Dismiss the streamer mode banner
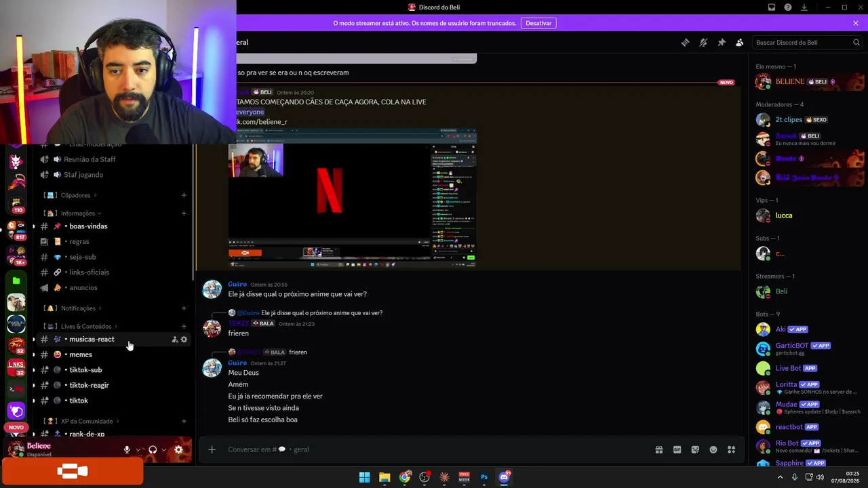Viewport: 868px width, 488px height. pyautogui.click(x=856, y=23)
